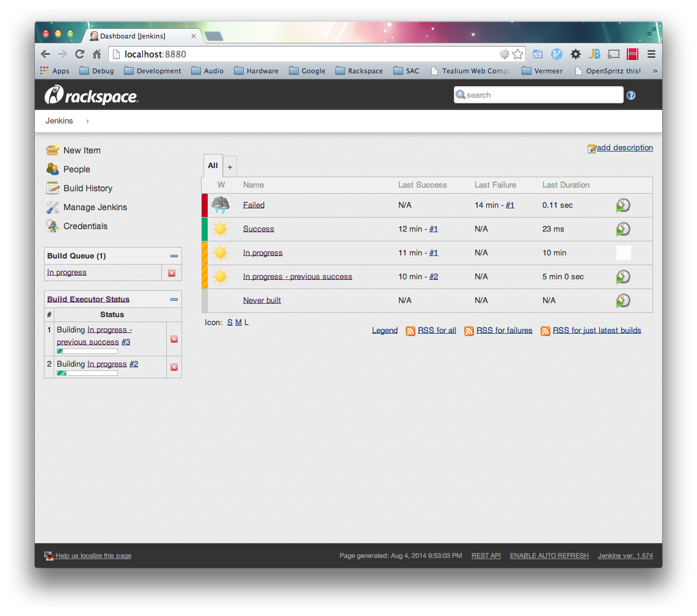Image resolution: width=697 pixels, height=616 pixels.
Task: Collapse the Build Executor Status panel
Action: [x=174, y=300]
